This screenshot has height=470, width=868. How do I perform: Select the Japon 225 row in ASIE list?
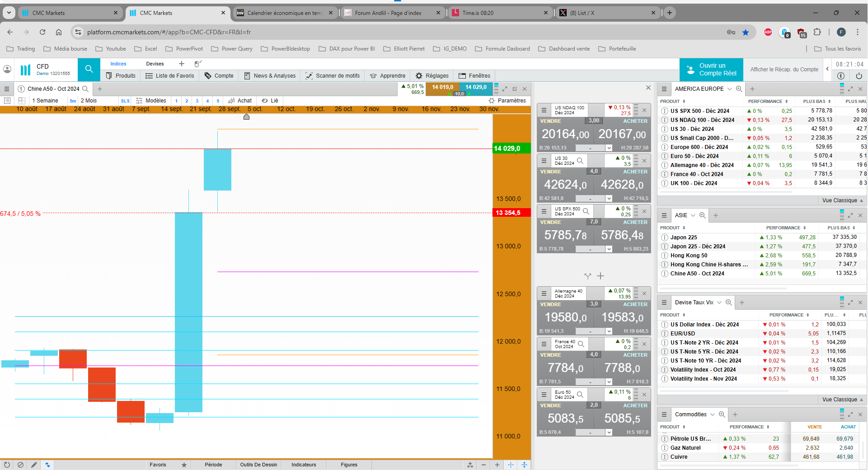(684, 237)
